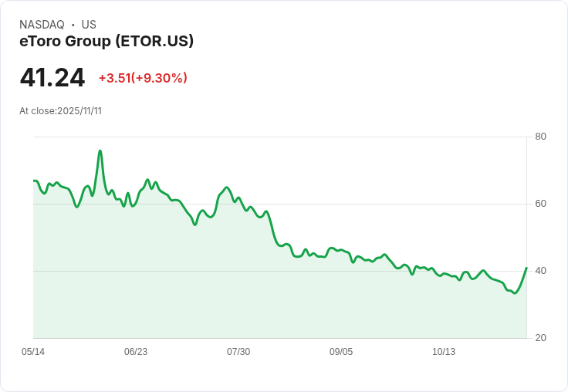Click the 05/14 date axis label

click(x=33, y=352)
